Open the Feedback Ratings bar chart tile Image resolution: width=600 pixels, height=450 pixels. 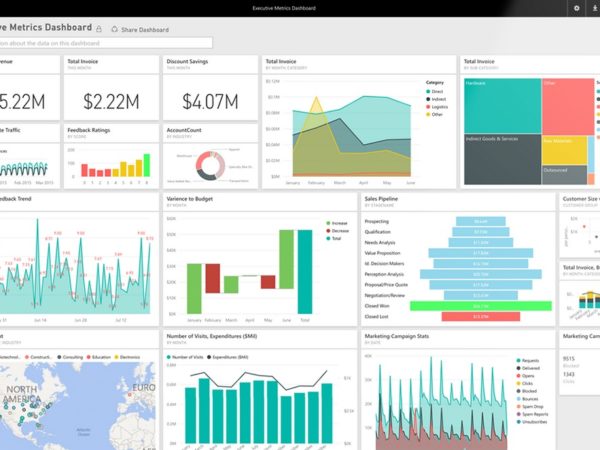click(x=111, y=156)
